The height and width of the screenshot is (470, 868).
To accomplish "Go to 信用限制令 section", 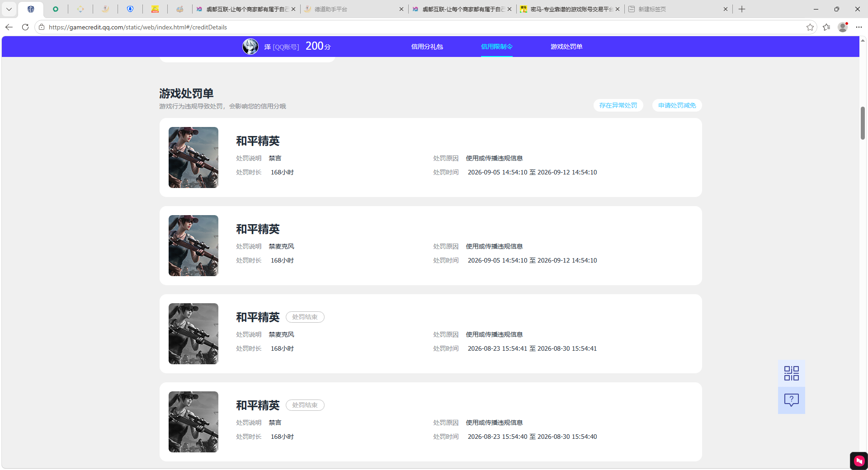I will point(496,47).
